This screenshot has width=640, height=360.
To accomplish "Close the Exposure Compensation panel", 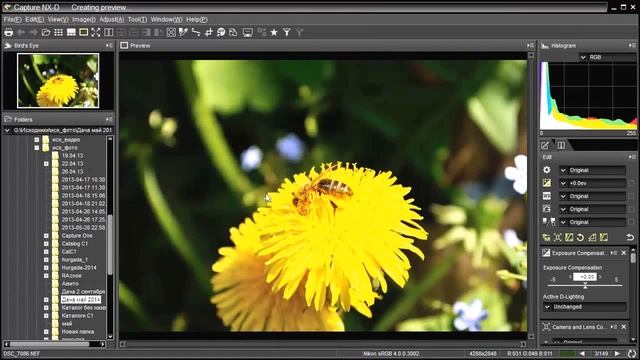I will point(624,253).
